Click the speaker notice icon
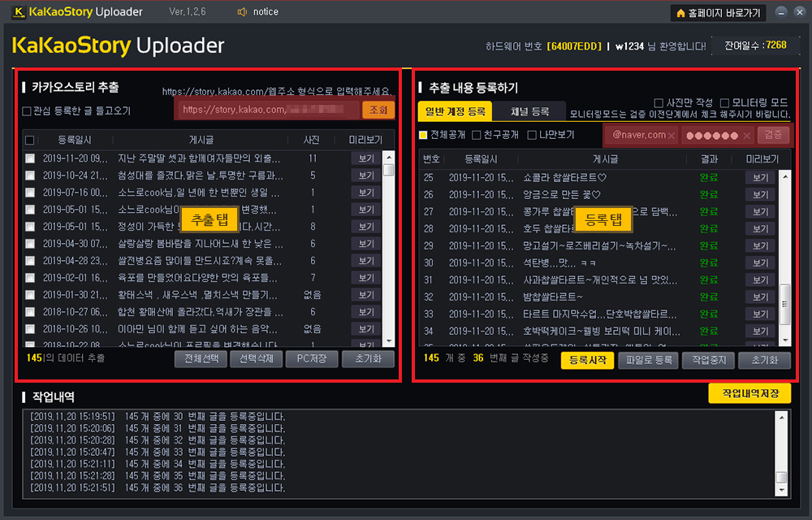Image resolution: width=812 pixels, height=520 pixels. pyautogui.click(x=241, y=12)
